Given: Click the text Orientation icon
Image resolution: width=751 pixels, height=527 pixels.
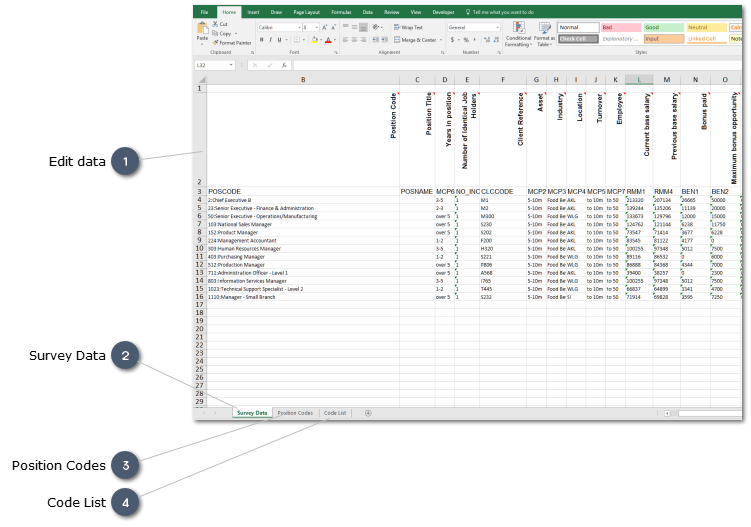Looking at the screenshot, I should [x=376, y=27].
